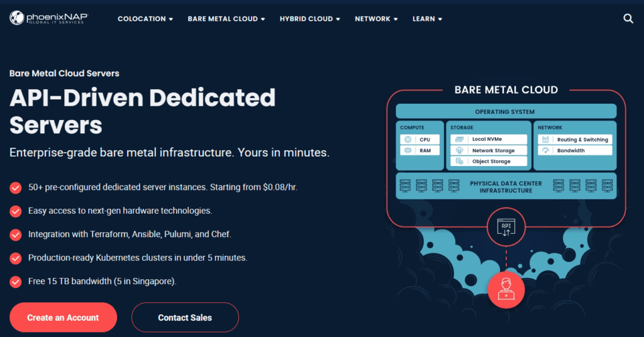
Task: Click the Contact Sales button
Action: (x=185, y=318)
